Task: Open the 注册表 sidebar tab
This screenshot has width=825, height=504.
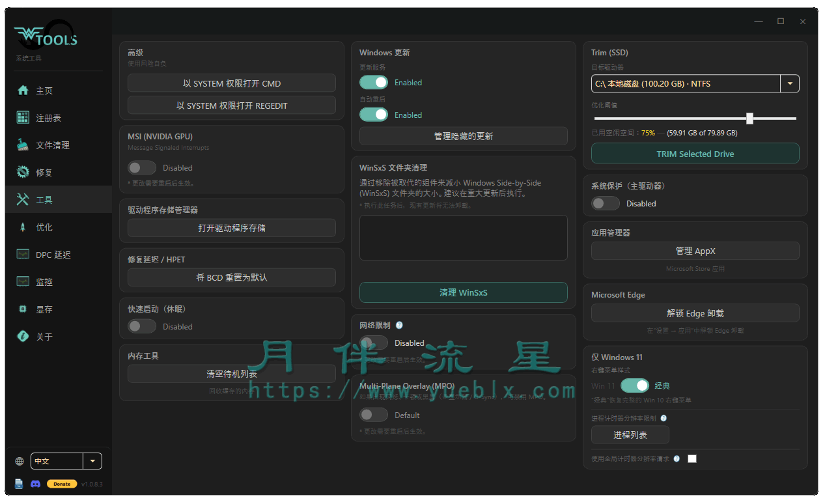Action: pyautogui.click(x=59, y=118)
